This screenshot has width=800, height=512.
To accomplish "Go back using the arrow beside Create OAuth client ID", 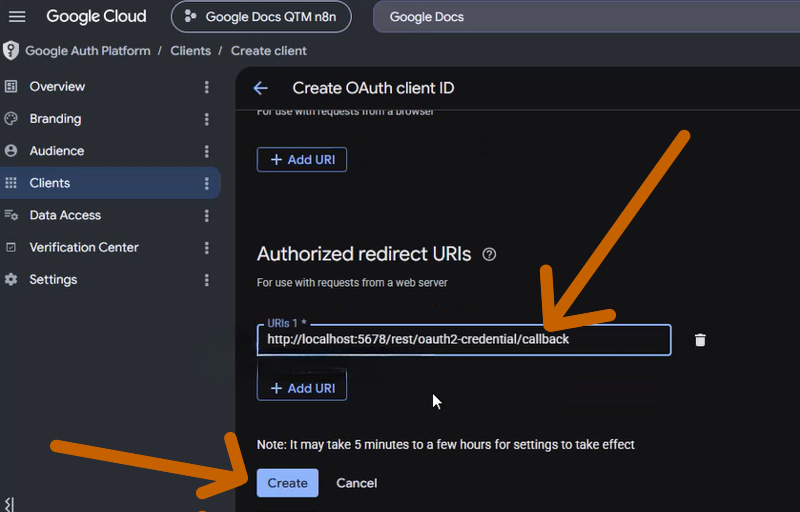I will click(261, 88).
